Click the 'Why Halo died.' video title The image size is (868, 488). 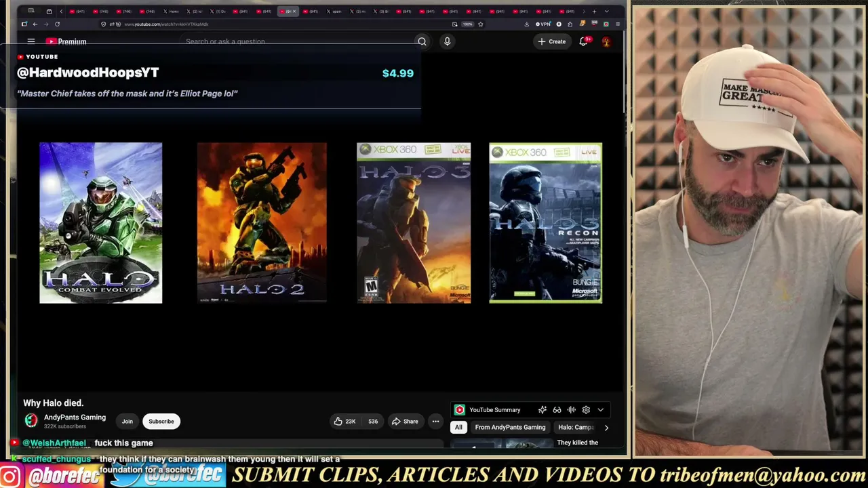tap(54, 403)
